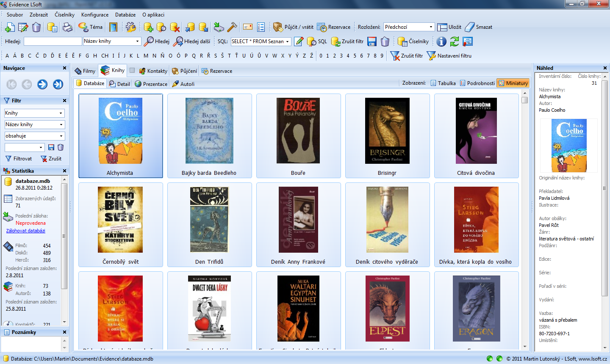The width and height of the screenshot is (610, 364).
Task: Click the green refresh arrows icon
Action: pos(455,41)
